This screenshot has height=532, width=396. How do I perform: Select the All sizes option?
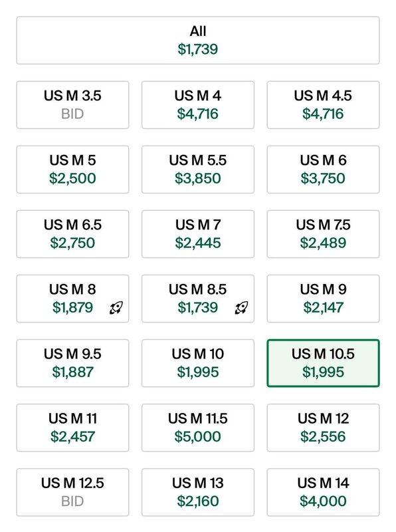click(x=198, y=41)
